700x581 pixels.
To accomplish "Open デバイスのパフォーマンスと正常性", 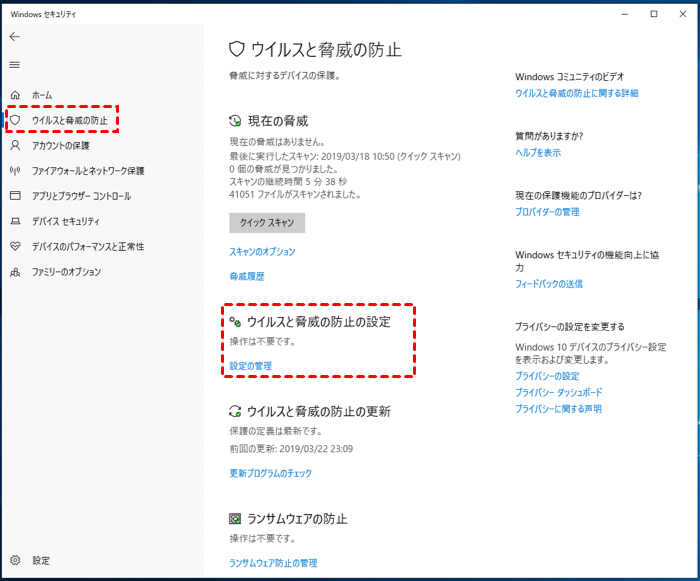I will click(88, 247).
